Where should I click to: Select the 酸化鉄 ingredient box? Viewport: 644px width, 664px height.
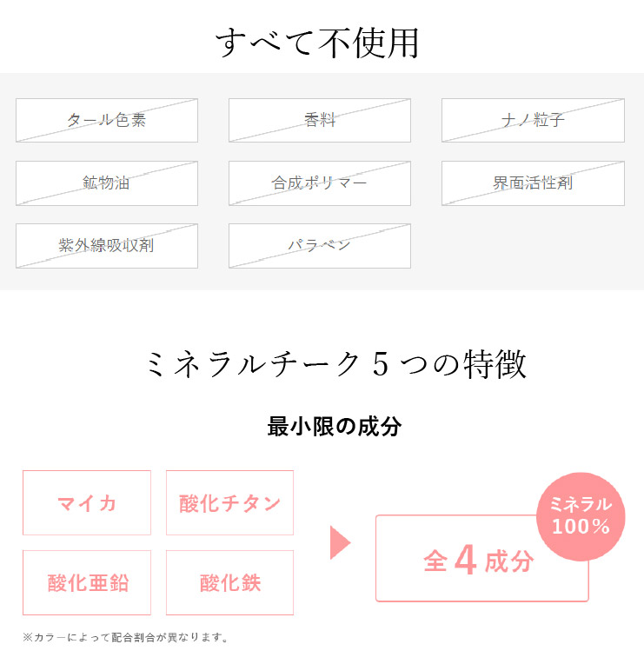point(230,582)
